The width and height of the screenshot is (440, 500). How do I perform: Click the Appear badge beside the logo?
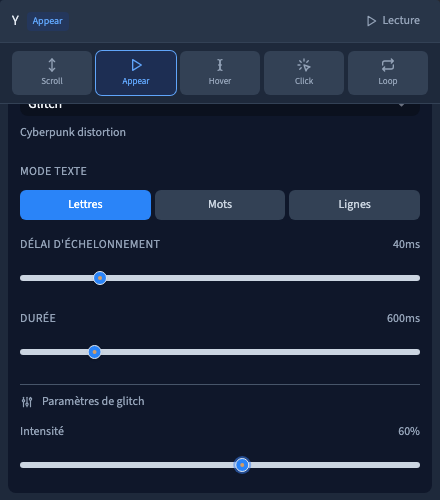(48, 21)
